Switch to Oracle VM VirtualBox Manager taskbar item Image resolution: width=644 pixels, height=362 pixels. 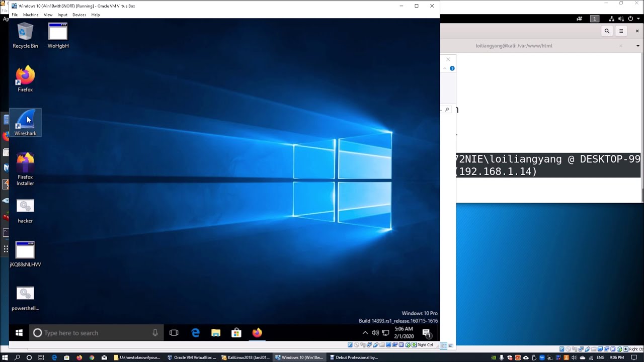[192, 357]
